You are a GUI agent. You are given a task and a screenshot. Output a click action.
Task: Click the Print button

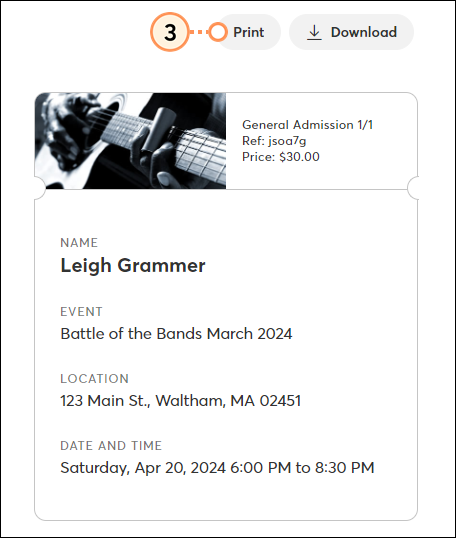pos(249,32)
